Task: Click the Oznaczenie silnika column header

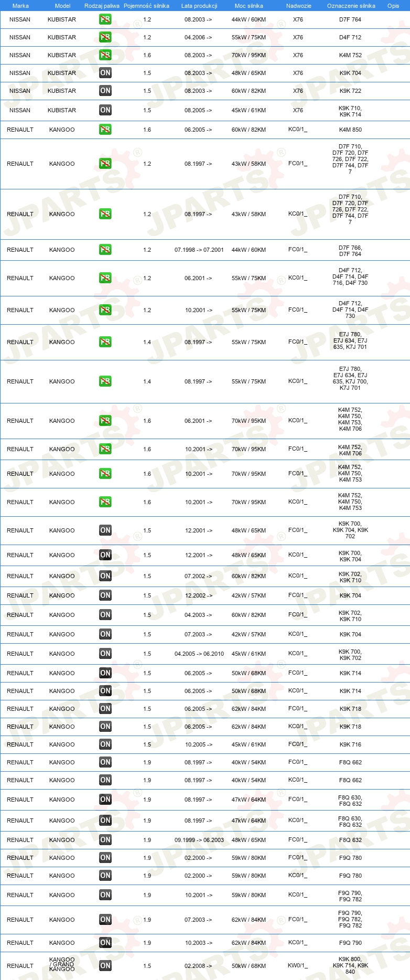Action: [x=351, y=6]
